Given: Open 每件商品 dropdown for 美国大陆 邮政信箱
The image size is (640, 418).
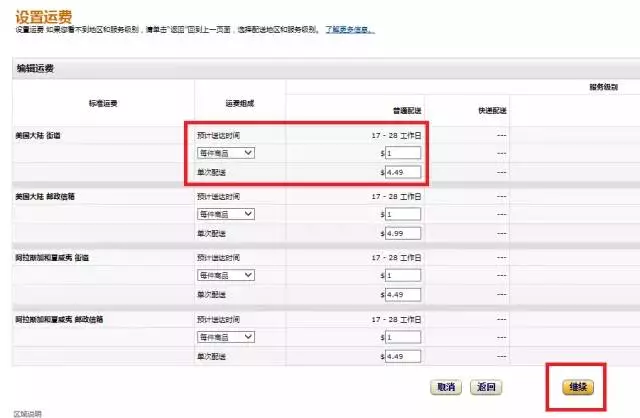Looking at the screenshot, I should pos(226,214).
